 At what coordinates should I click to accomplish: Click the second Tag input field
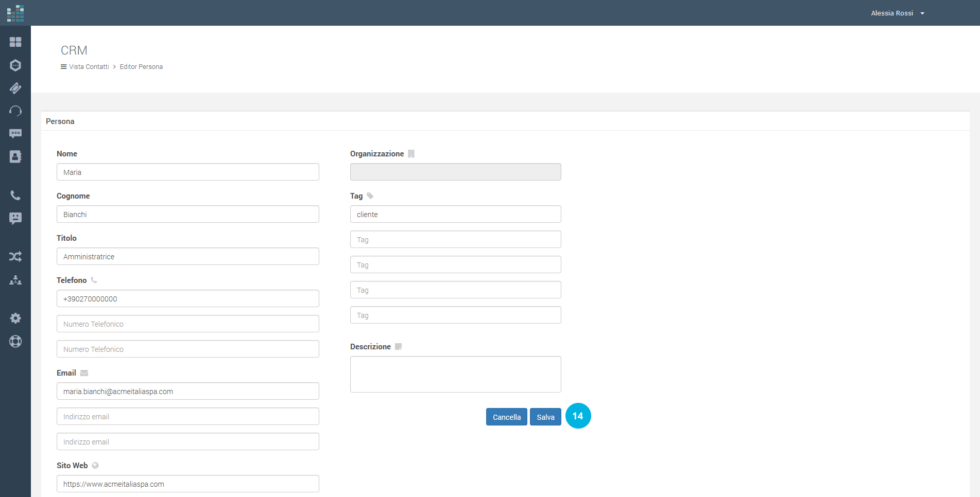pos(456,239)
